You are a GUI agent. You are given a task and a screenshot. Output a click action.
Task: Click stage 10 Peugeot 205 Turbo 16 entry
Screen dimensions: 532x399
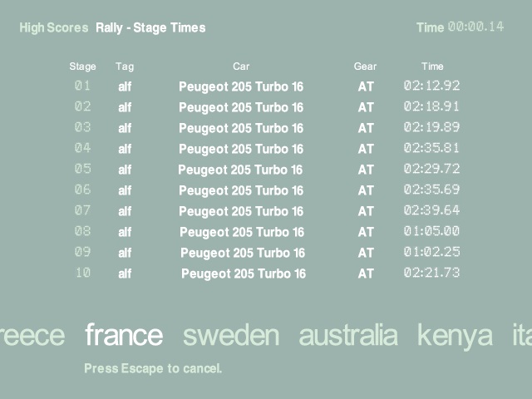click(244, 273)
